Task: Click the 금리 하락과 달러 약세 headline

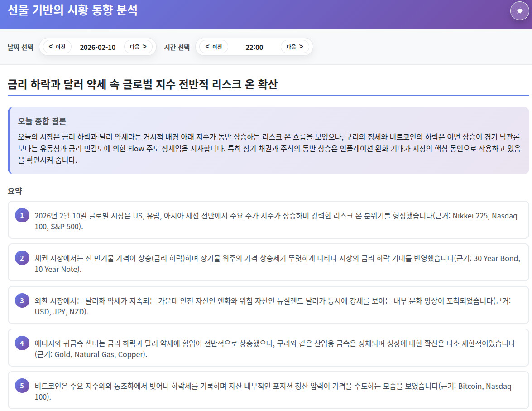Action: [x=143, y=84]
